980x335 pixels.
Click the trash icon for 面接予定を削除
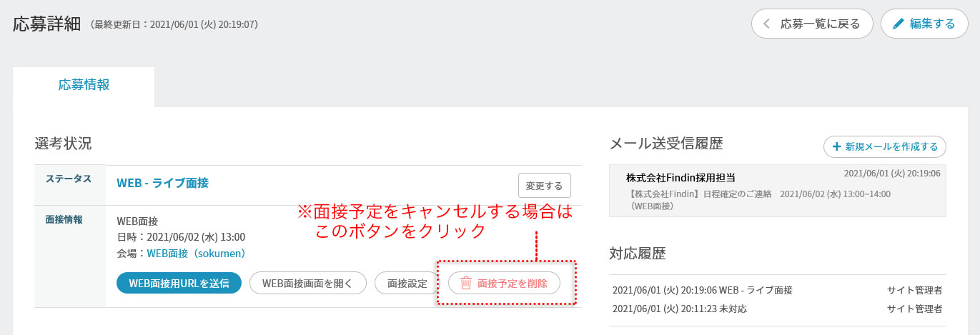466,283
